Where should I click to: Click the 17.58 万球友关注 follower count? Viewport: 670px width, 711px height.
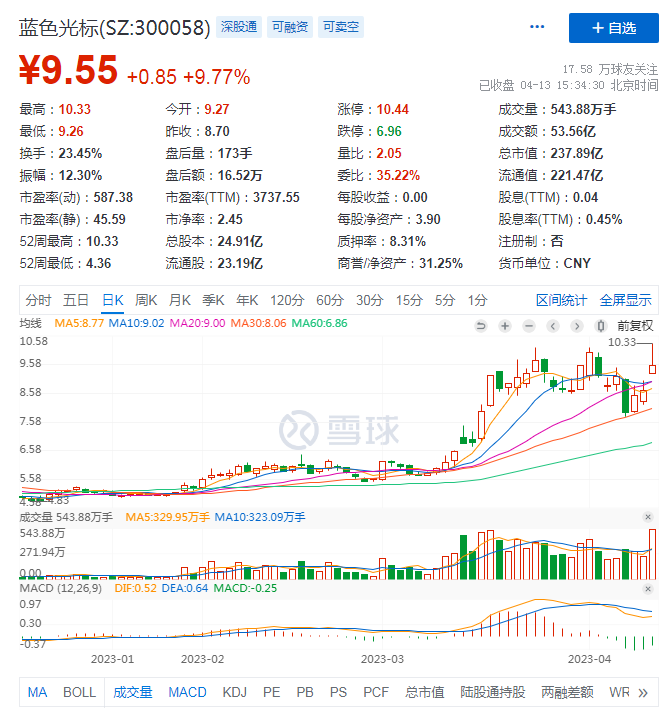coord(610,69)
